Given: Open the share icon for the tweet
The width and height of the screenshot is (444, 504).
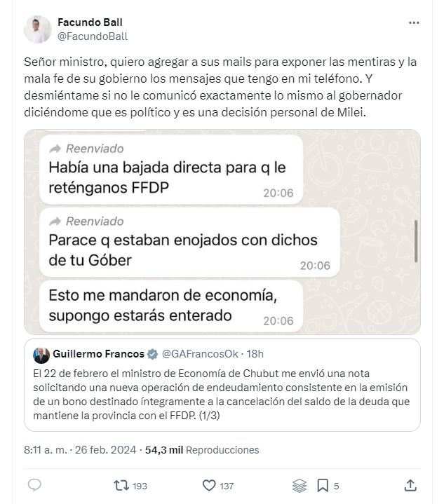Looking at the screenshot, I should point(410,484).
